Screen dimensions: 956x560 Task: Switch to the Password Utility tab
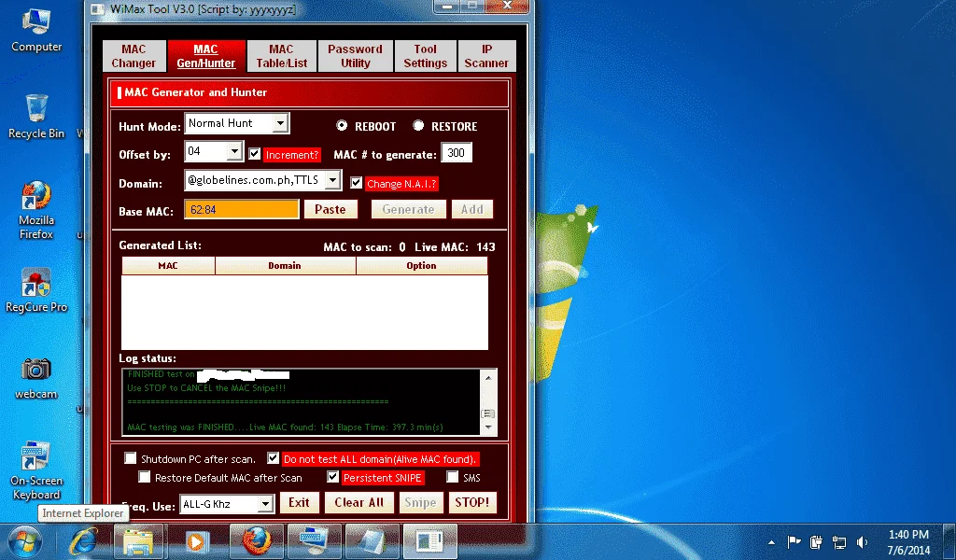tap(356, 56)
